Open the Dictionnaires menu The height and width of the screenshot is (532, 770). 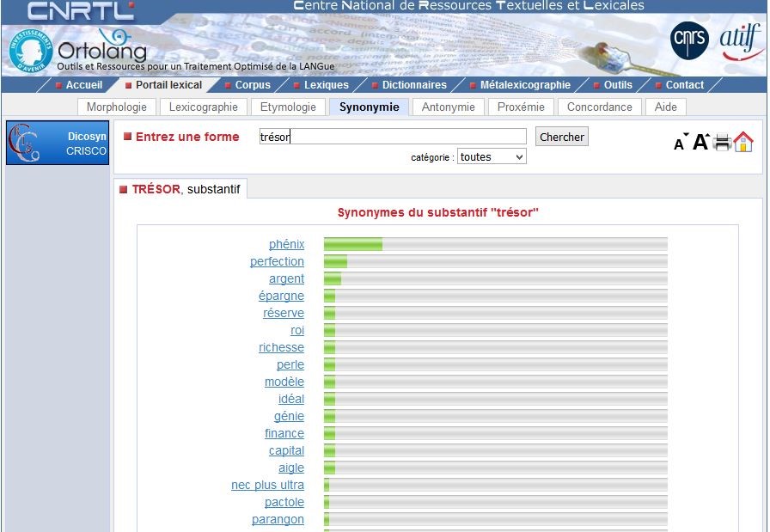[x=413, y=85]
